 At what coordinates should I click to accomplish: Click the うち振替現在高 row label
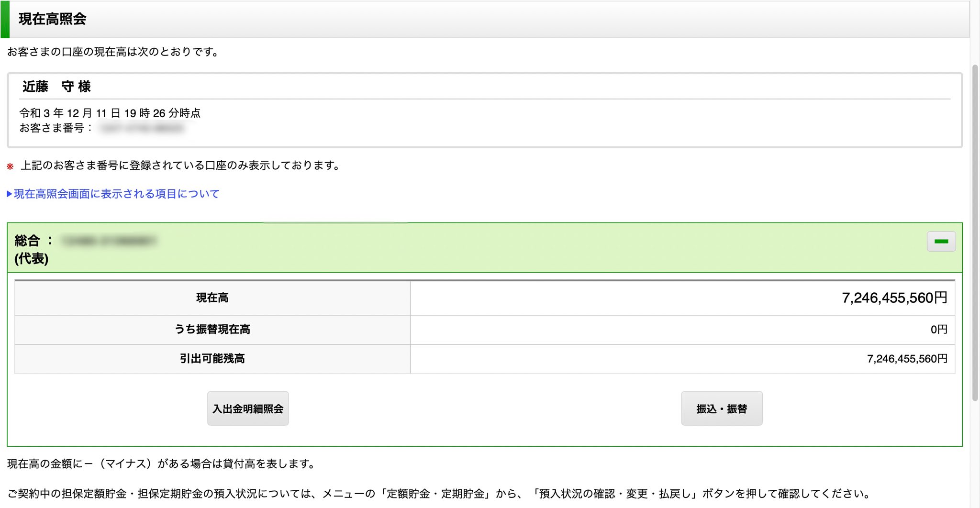coord(212,329)
